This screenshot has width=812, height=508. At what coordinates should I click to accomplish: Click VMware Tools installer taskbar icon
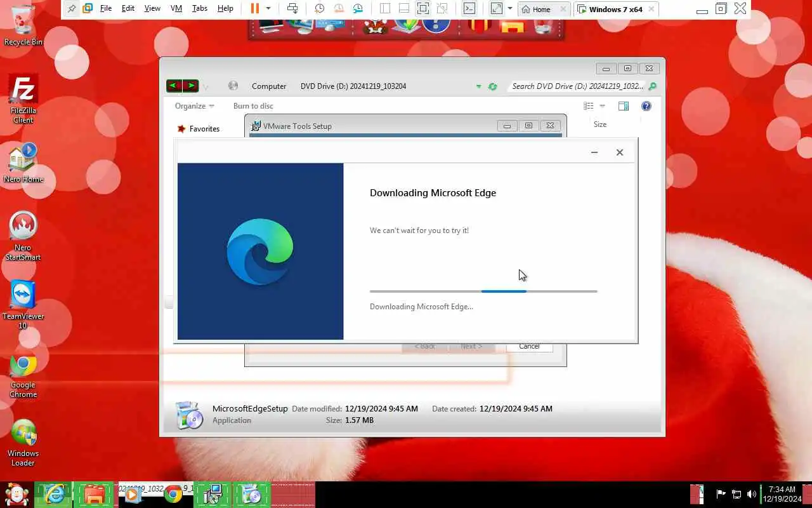pyautogui.click(x=213, y=494)
